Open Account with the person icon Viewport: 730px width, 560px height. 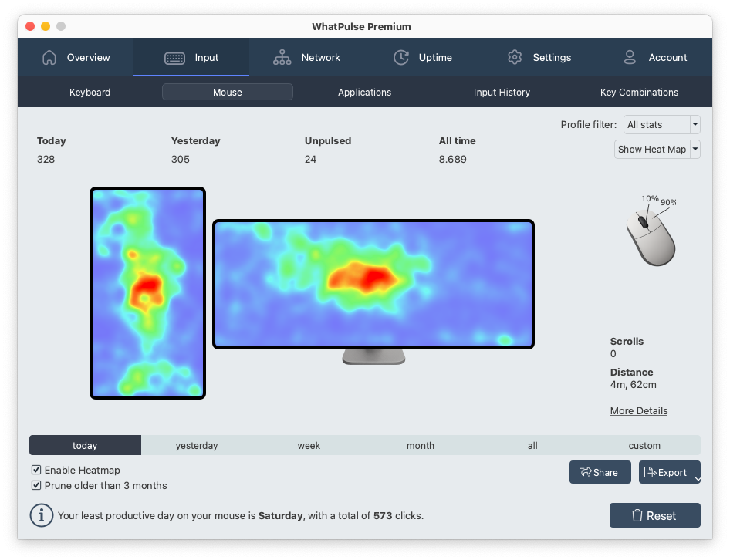pos(630,57)
